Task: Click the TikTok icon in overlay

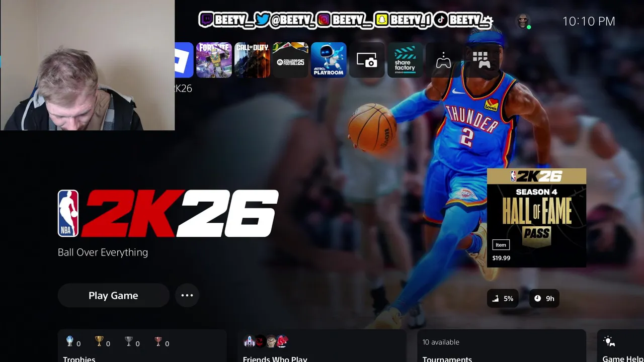Action: point(441,20)
